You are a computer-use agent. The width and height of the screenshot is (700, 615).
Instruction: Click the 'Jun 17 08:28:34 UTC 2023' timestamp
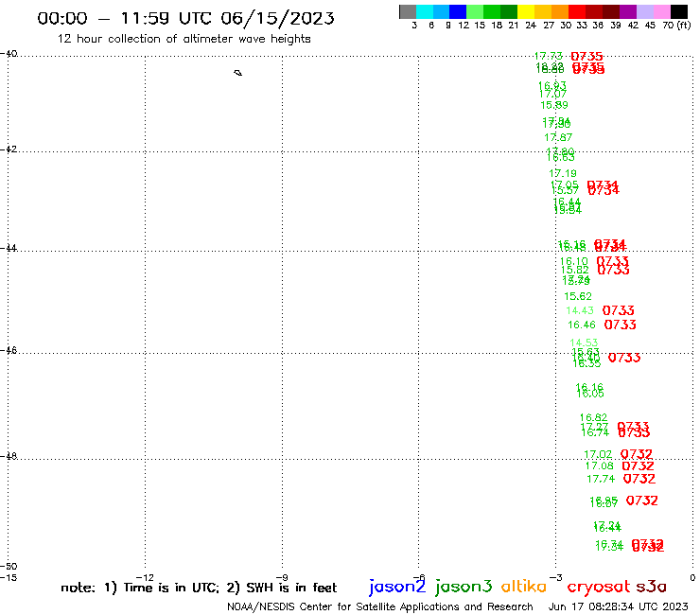pyautogui.click(x=619, y=606)
